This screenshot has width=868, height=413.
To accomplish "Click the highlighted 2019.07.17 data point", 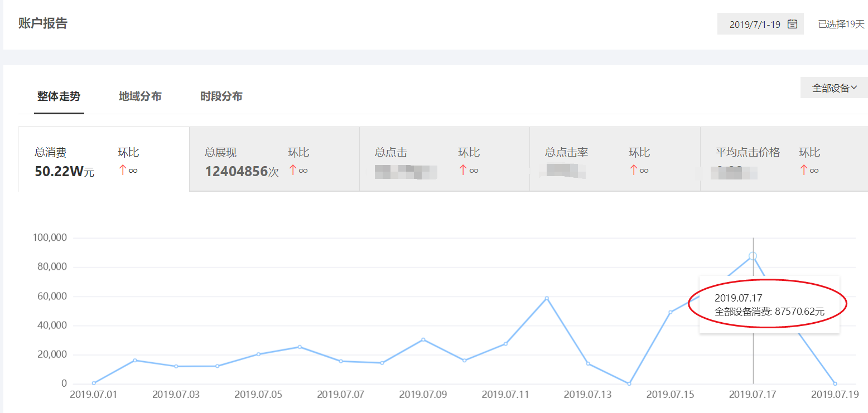I will point(753,256).
